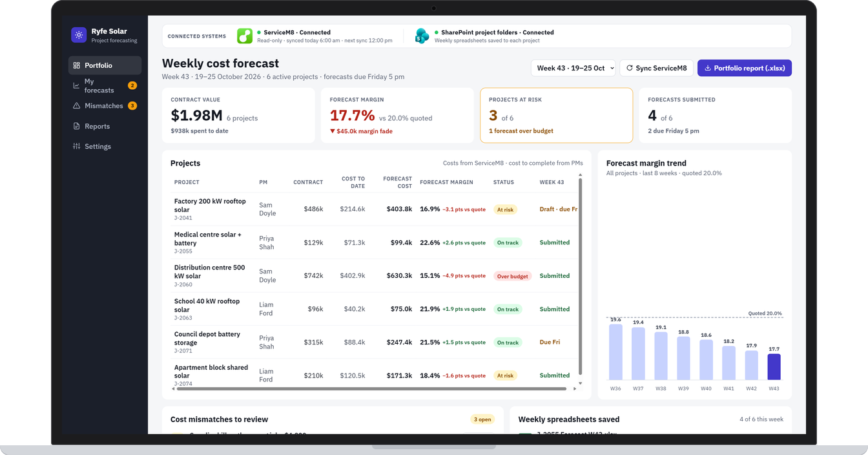Click the $630.3k forecast cost cell
Viewport: 868px width, 455px height.
(399, 276)
